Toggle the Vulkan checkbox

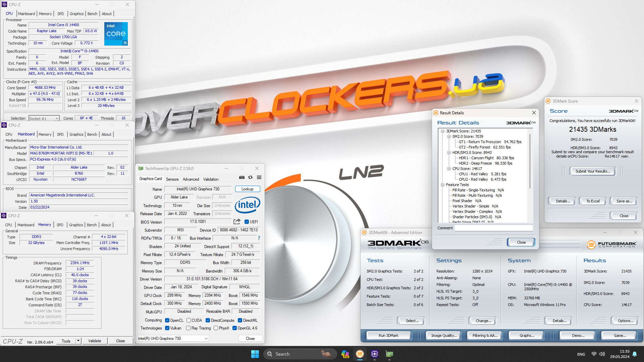pos(167,328)
